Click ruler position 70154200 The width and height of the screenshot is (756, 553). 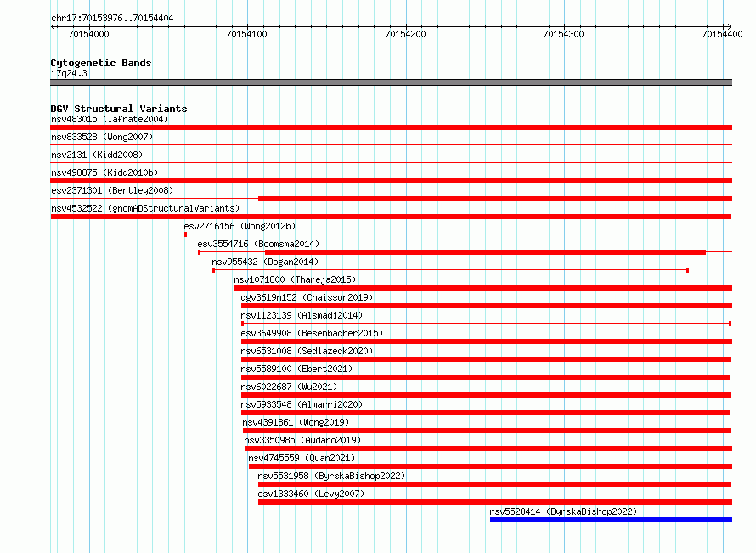[x=405, y=34]
